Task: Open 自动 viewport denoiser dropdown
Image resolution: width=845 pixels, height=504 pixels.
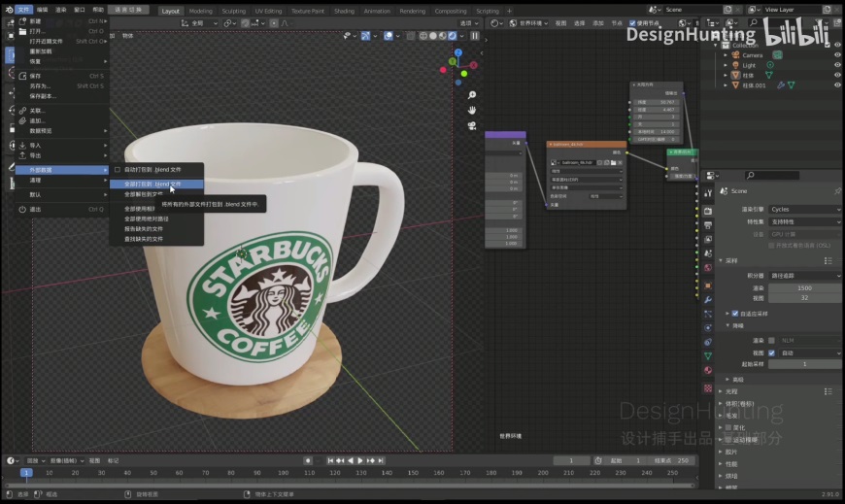Action: [x=810, y=353]
